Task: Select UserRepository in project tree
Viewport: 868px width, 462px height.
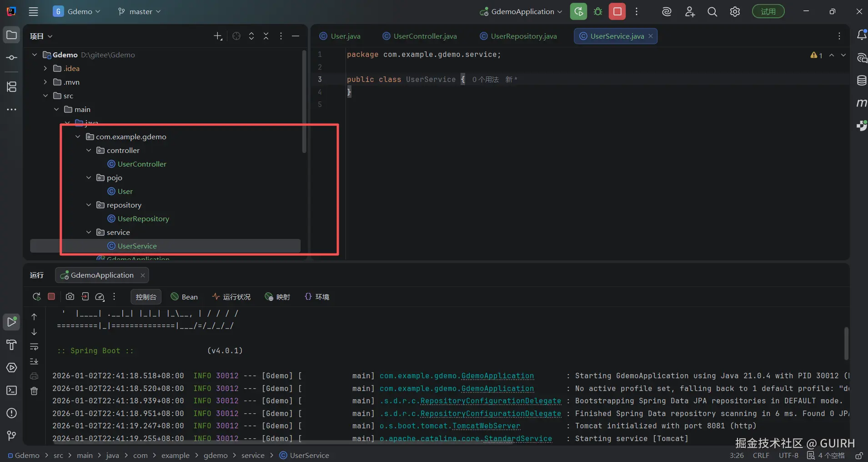Action: (x=143, y=218)
